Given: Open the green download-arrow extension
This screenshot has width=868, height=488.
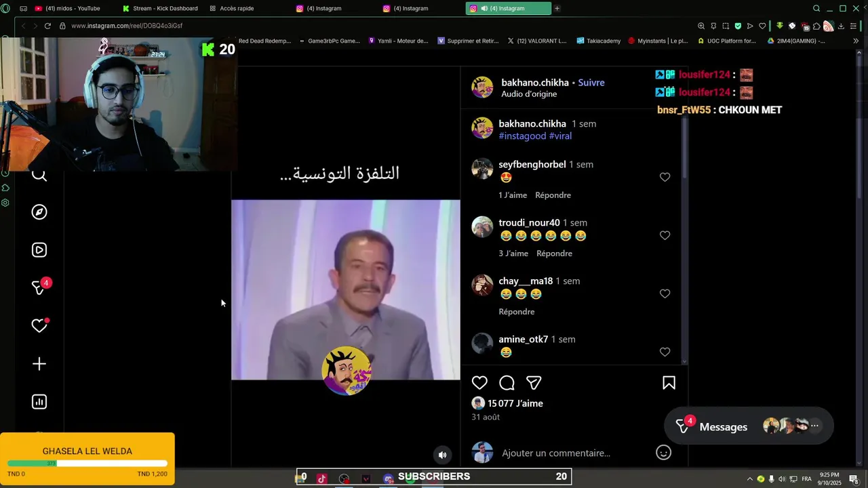Looking at the screenshot, I should pyautogui.click(x=780, y=26).
